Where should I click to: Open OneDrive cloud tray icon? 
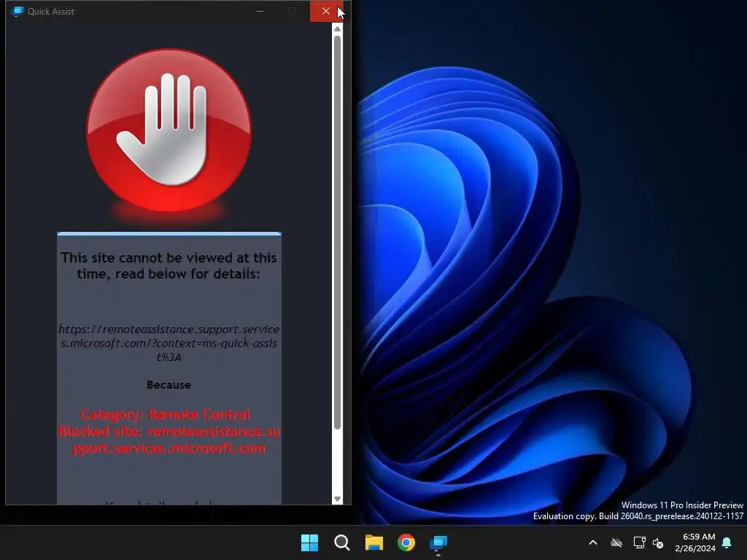coord(616,542)
